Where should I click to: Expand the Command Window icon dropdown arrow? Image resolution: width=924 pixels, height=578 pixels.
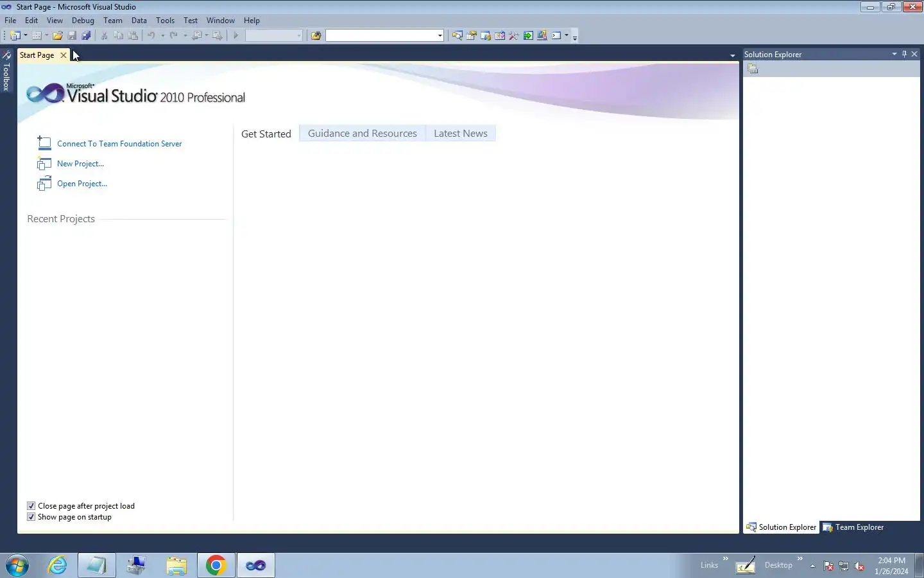567,36
